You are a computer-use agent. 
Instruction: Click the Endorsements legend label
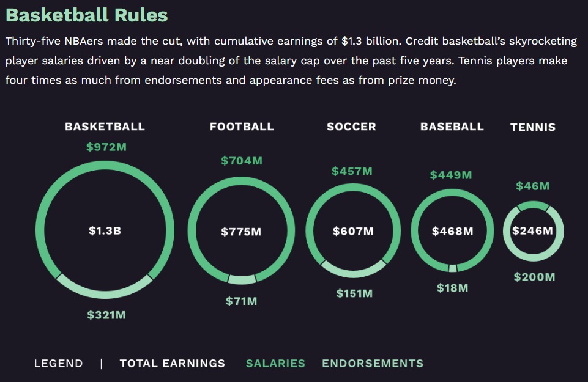pos(373,363)
